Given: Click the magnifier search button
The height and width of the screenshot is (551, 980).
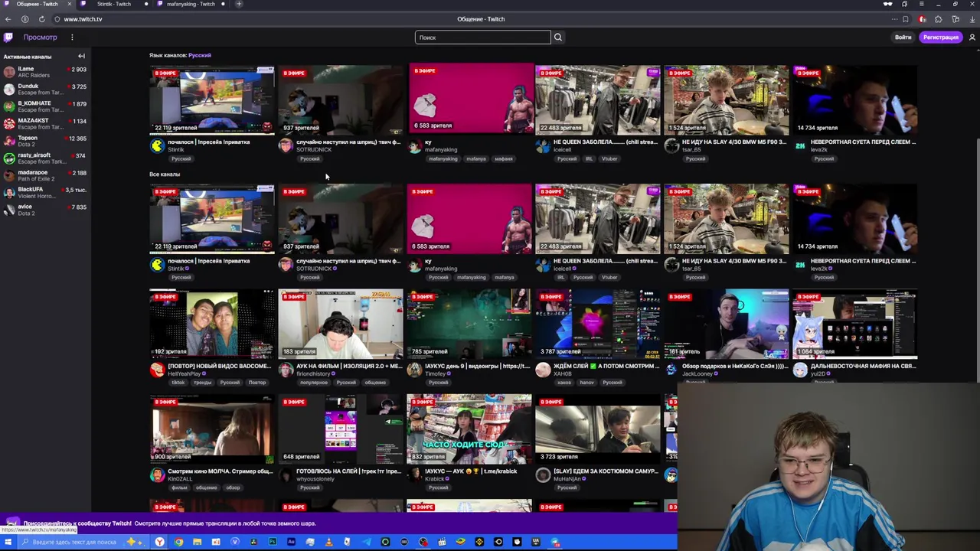Looking at the screenshot, I should pyautogui.click(x=558, y=37).
